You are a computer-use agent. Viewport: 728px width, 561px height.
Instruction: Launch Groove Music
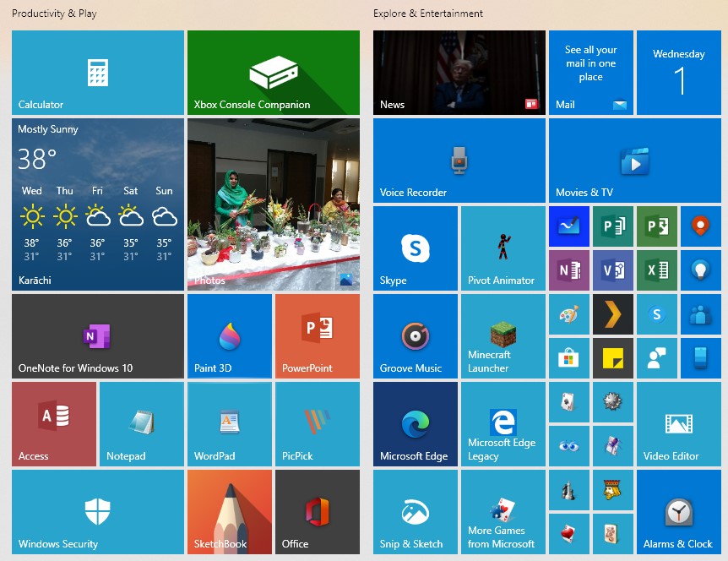click(x=416, y=336)
